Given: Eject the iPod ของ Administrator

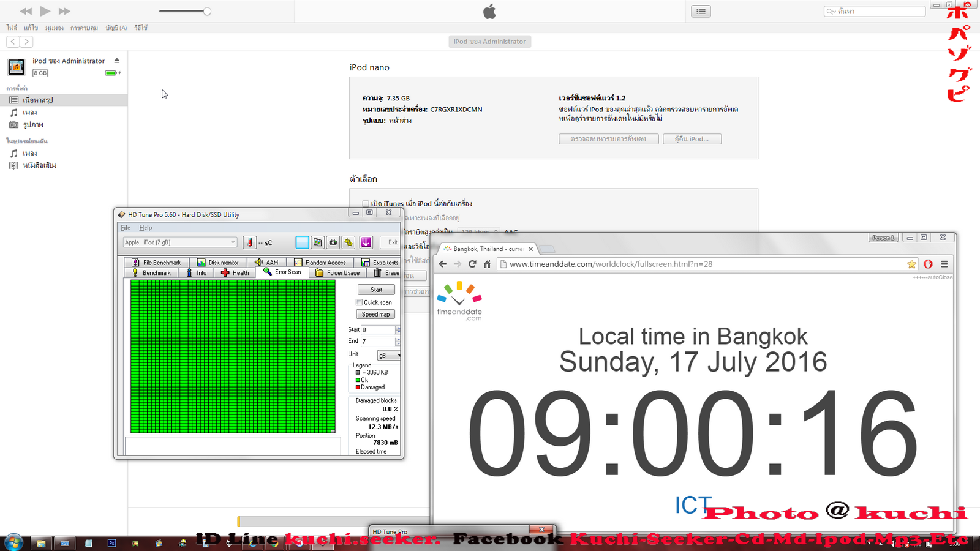Looking at the screenshot, I should [x=117, y=61].
